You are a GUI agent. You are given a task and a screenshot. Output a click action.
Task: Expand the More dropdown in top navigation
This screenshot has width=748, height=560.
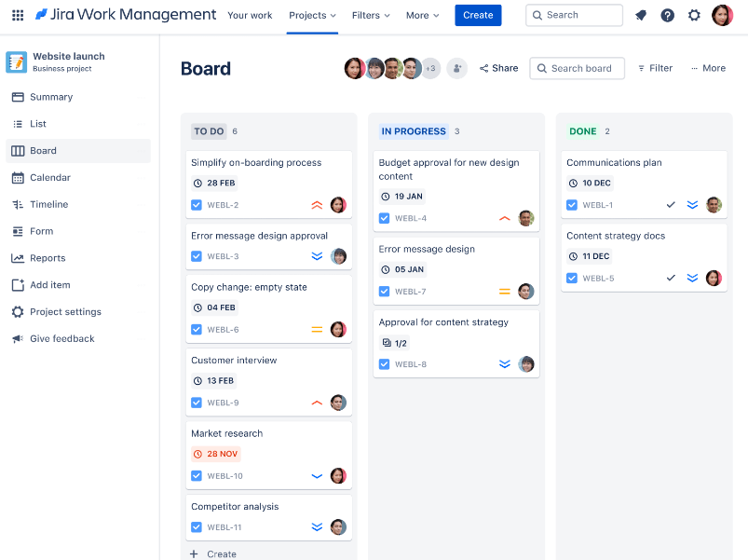(x=422, y=15)
